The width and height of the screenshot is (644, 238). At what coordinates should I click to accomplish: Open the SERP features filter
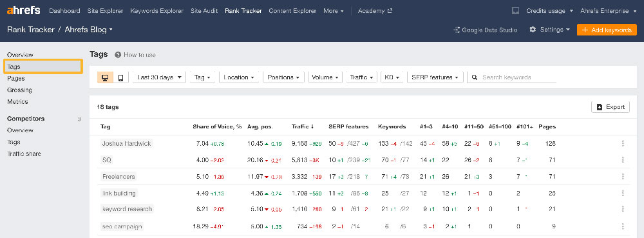(x=435, y=77)
